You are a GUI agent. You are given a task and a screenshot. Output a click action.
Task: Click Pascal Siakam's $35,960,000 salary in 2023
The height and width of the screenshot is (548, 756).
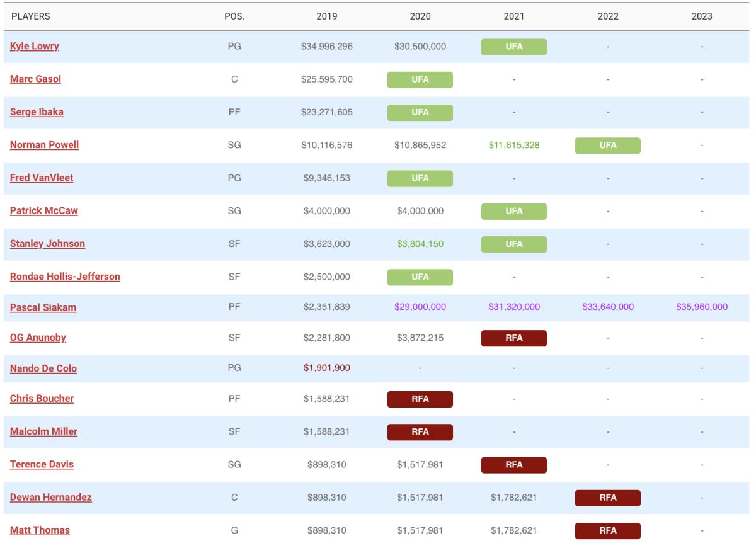701,307
